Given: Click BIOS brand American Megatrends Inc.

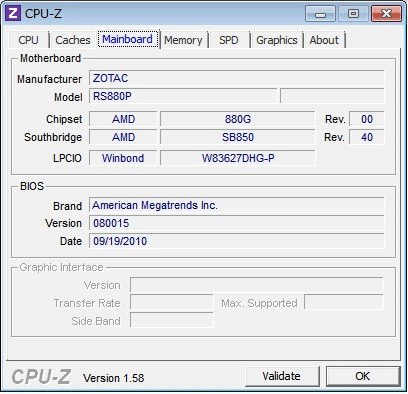Looking at the screenshot, I should tap(236, 205).
